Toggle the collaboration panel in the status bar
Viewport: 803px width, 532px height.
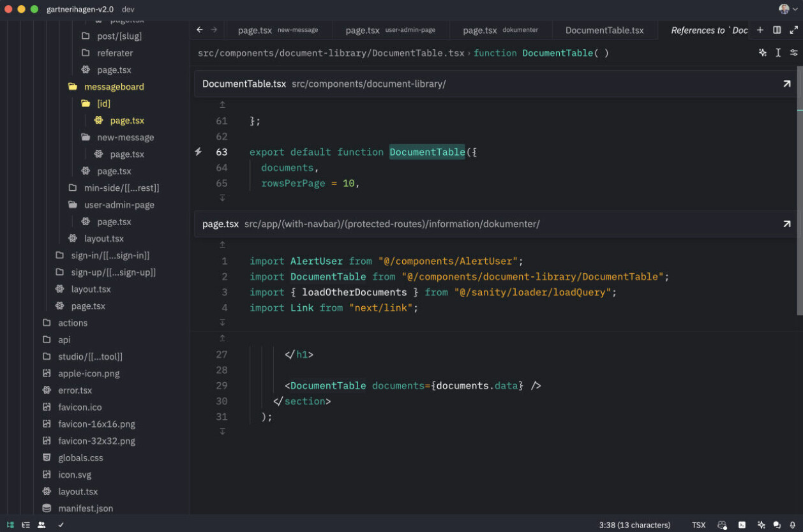(x=41, y=525)
